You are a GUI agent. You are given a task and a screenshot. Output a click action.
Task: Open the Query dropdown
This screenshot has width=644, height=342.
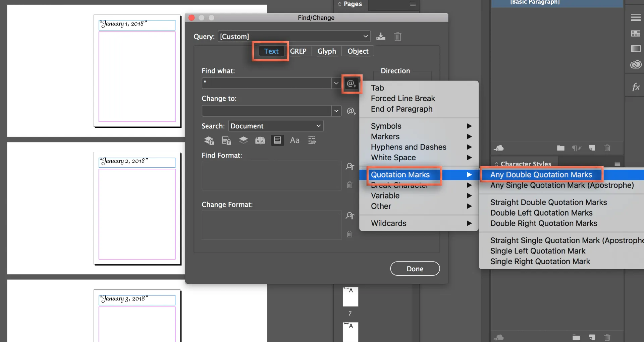366,36
